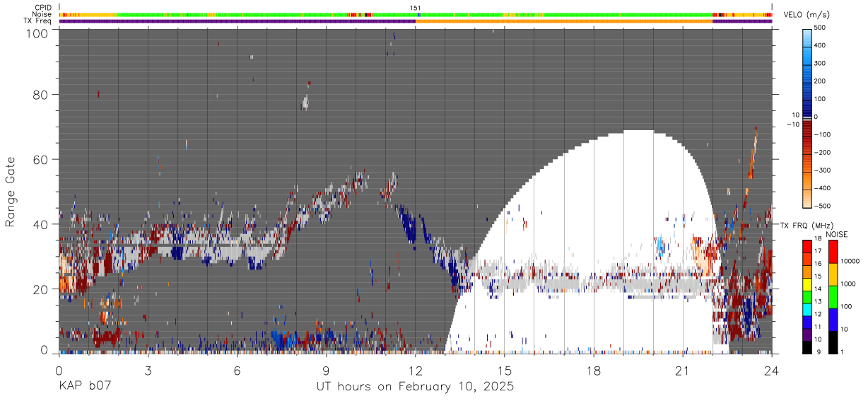868x401 pixels.
Task: Click range gate tick label '20'
Action: (x=42, y=289)
